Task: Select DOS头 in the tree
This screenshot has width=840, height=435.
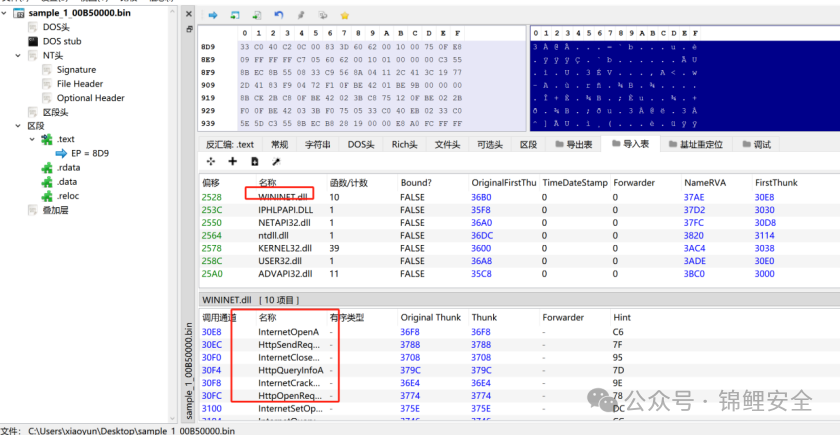Action: click(56, 27)
